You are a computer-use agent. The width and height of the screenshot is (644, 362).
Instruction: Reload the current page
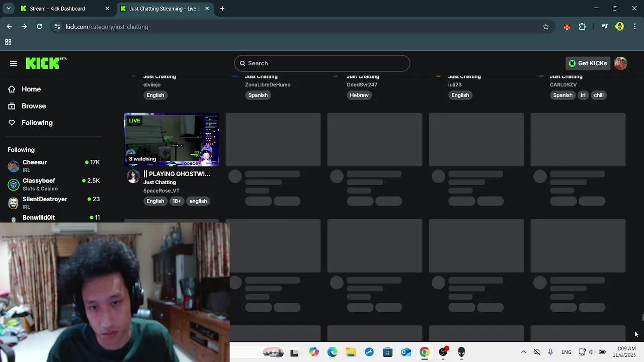39,27
